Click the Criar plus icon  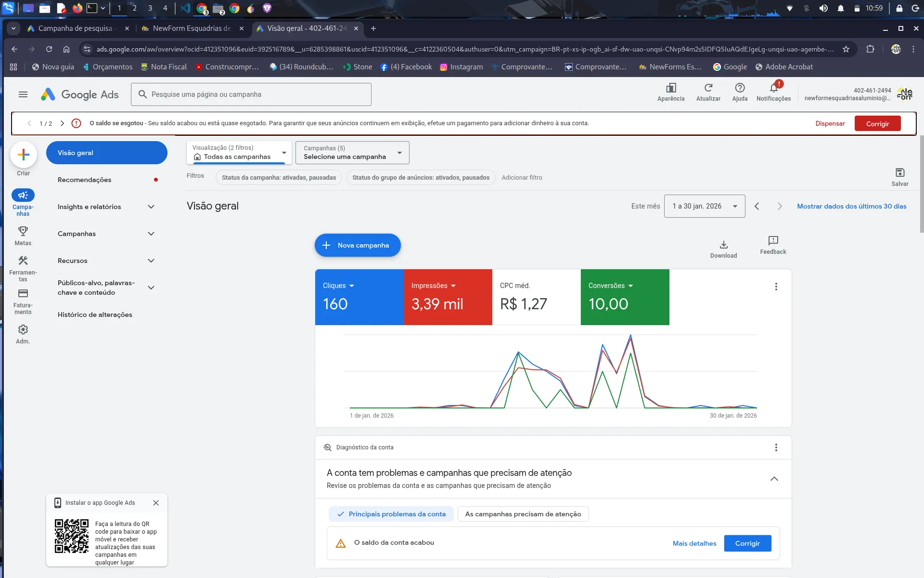click(23, 155)
